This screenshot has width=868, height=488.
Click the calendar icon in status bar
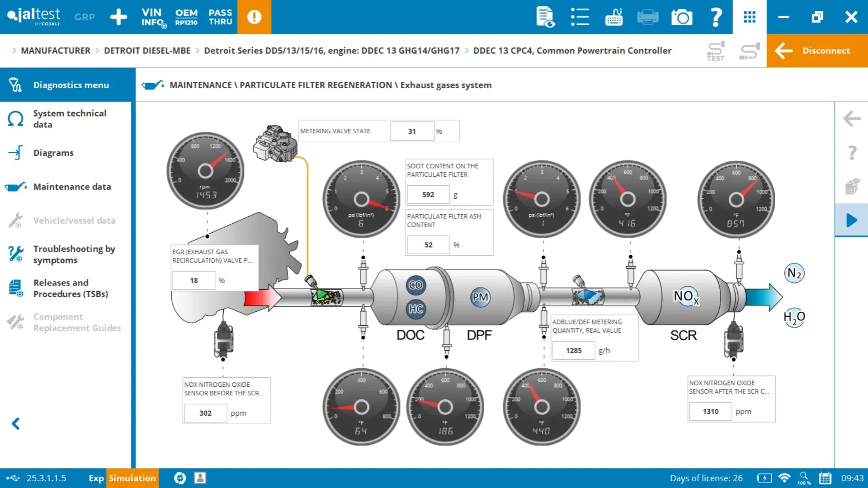pos(825,478)
